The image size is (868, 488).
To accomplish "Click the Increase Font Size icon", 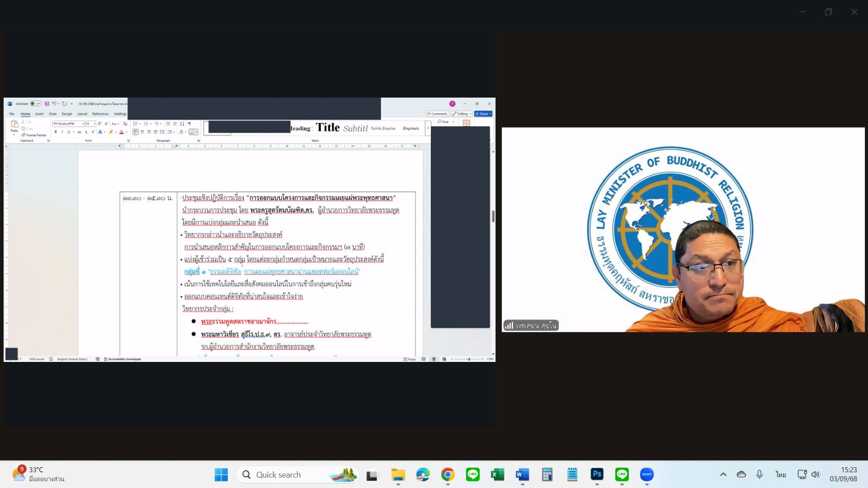I will (x=100, y=124).
